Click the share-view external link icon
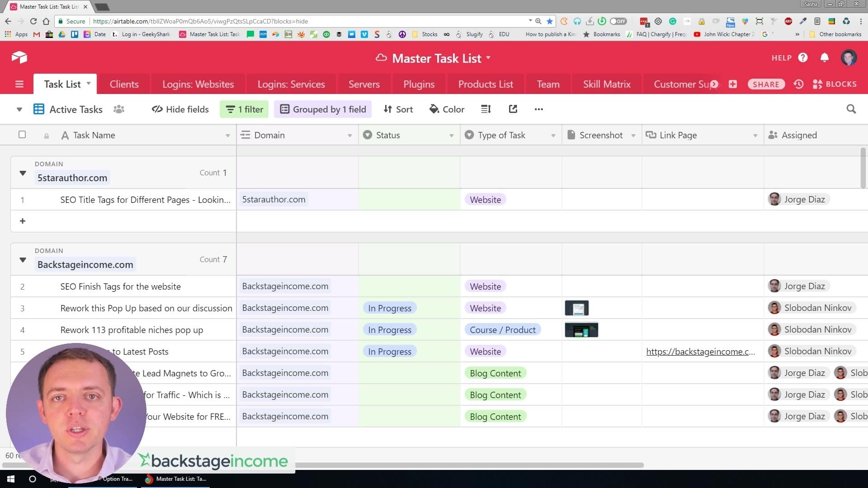This screenshot has width=868, height=488. tap(512, 109)
